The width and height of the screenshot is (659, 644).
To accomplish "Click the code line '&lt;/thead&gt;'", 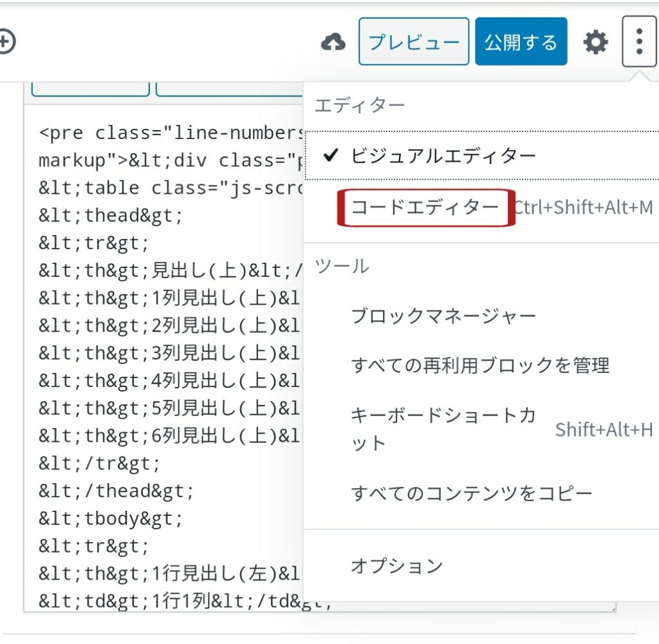I will tap(116, 491).
